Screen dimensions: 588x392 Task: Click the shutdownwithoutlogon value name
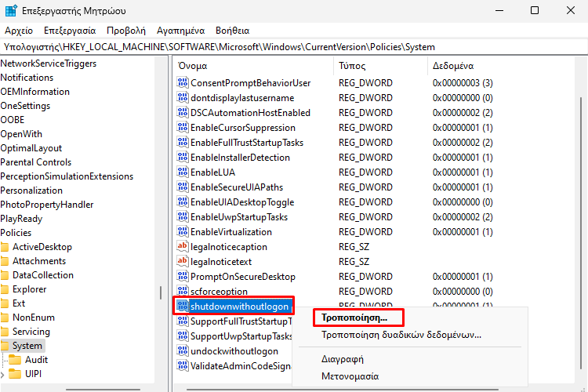coord(239,307)
